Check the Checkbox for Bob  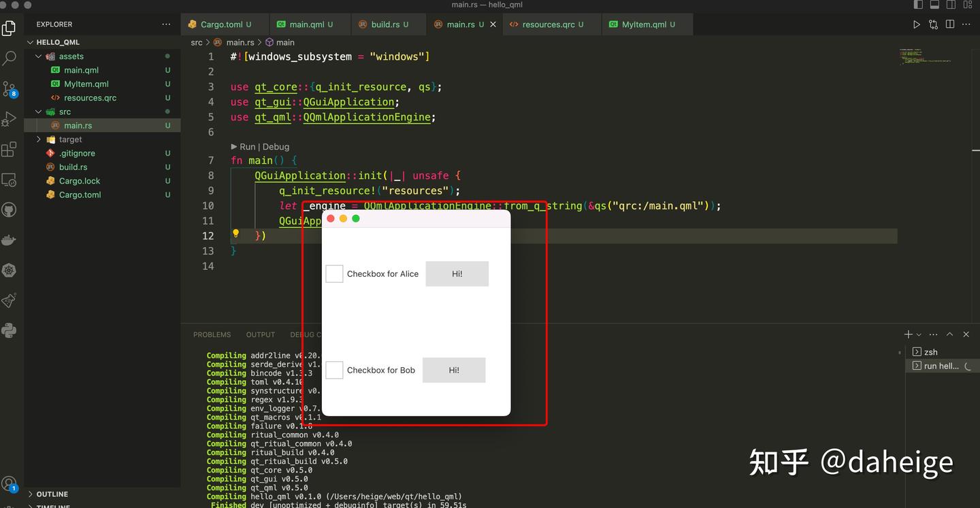click(334, 370)
